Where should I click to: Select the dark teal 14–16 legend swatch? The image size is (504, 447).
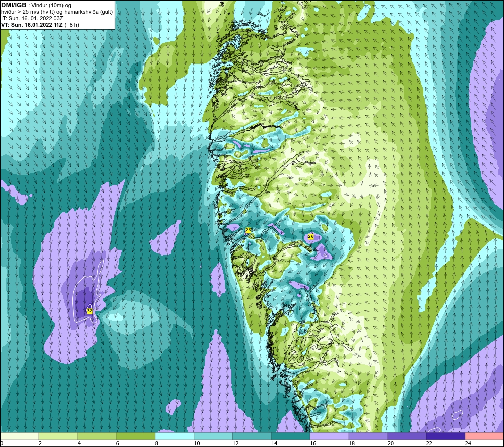(291, 436)
